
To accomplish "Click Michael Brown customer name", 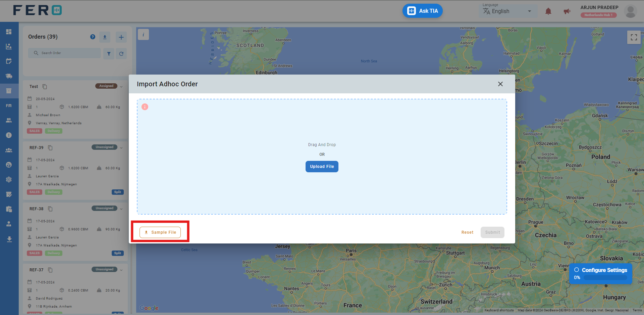I will pos(48,115).
